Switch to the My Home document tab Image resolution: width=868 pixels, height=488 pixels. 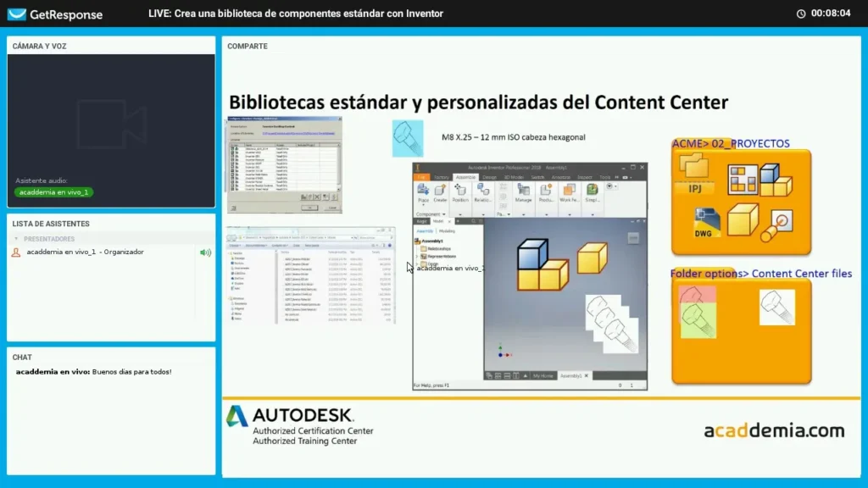pyautogui.click(x=542, y=374)
